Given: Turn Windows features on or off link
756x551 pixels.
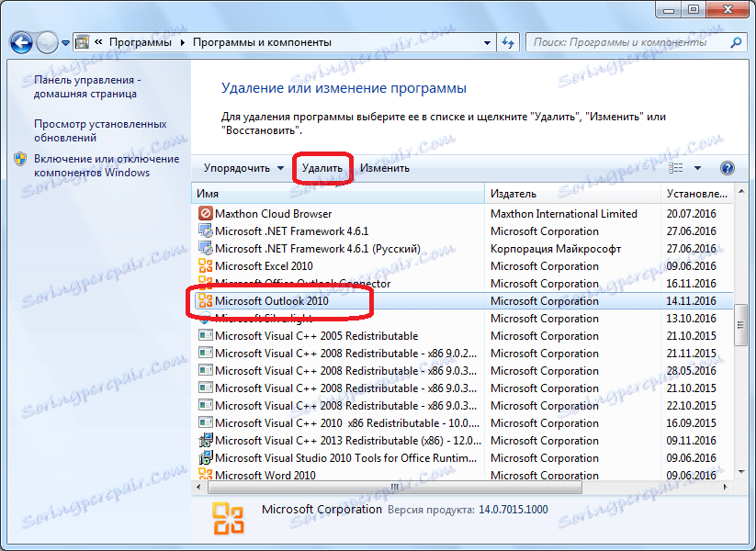Looking at the screenshot, I should [x=107, y=165].
